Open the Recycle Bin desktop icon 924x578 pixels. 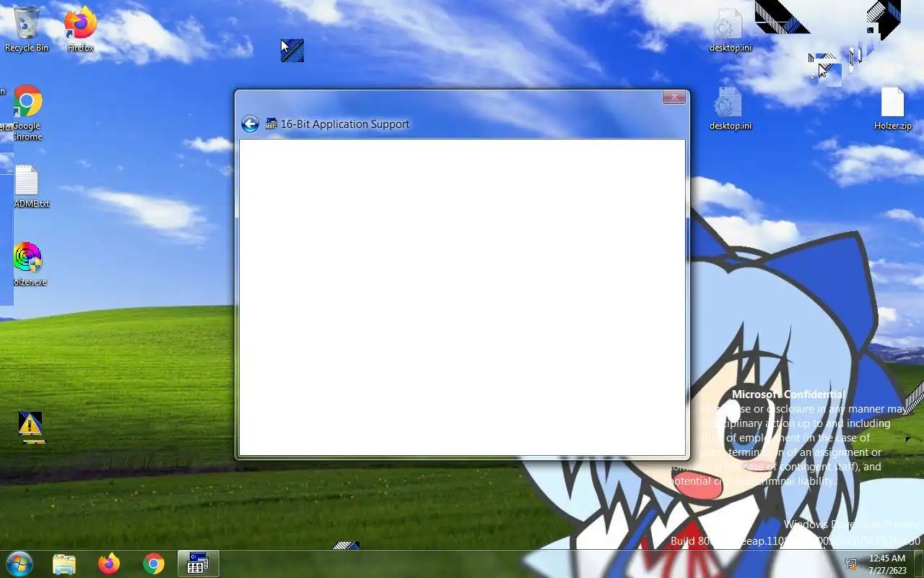27,29
